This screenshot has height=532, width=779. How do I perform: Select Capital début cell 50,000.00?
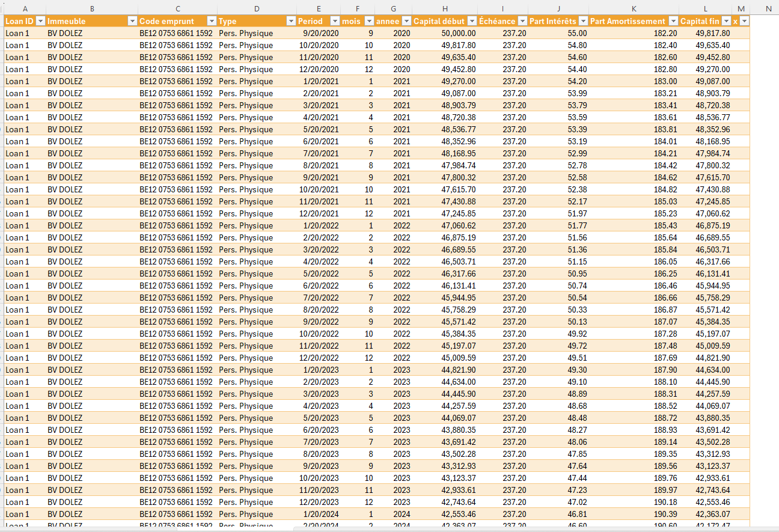tap(445, 33)
